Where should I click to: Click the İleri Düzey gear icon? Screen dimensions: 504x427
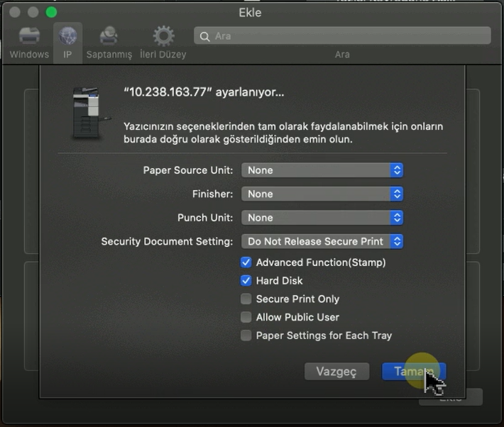[x=163, y=35]
